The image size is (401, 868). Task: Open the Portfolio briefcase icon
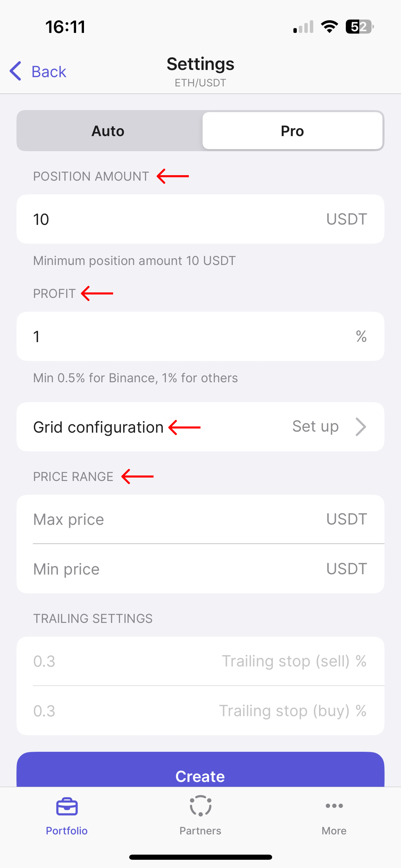pyautogui.click(x=67, y=807)
